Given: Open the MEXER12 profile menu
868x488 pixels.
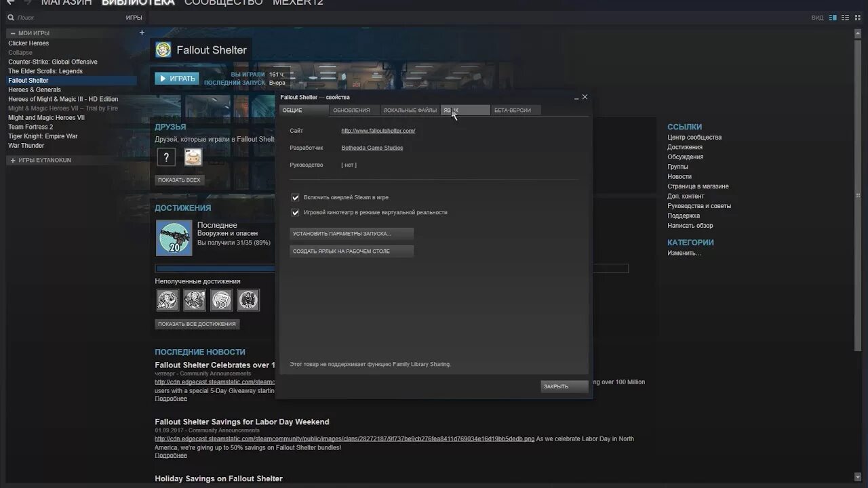Looking at the screenshot, I should (x=298, y=2).
